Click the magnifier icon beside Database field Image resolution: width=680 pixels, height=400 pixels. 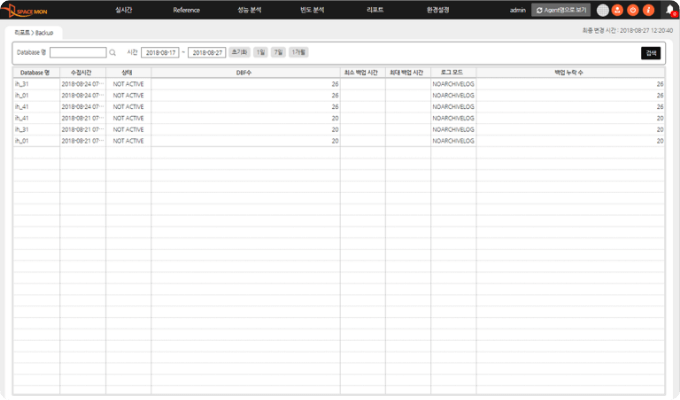112,52
